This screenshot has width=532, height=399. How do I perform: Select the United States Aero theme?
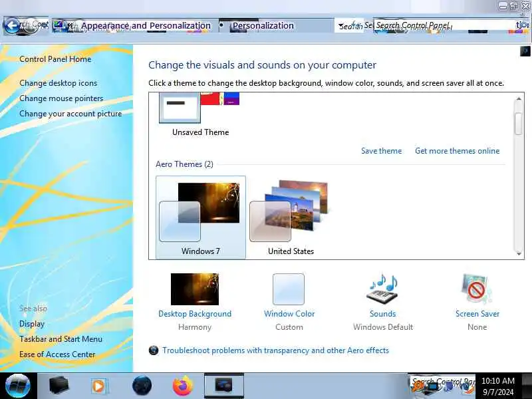pyautogui.click(x=291, y=217)
